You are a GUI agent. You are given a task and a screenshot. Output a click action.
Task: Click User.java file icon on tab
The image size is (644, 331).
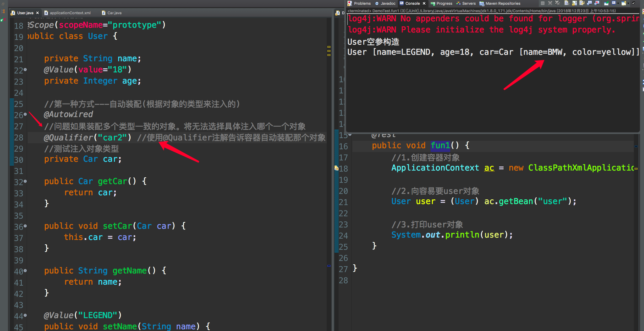point(13,13)
